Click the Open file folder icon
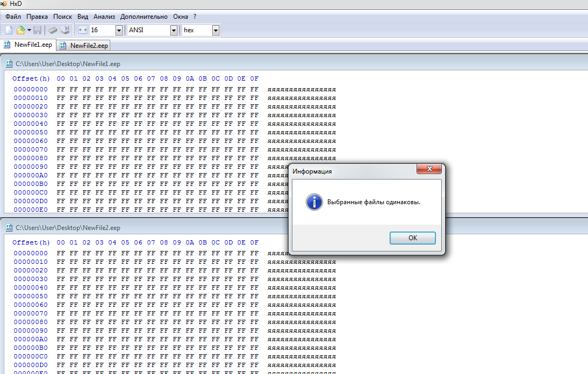The width and height of the screenshot is (588, 374). pos(20,30)
